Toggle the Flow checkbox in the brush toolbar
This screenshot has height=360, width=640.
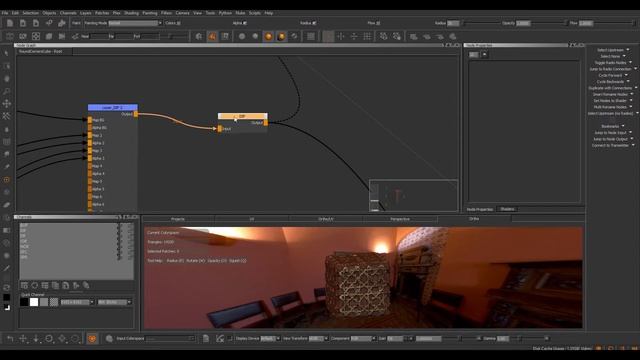click(378, 23)
